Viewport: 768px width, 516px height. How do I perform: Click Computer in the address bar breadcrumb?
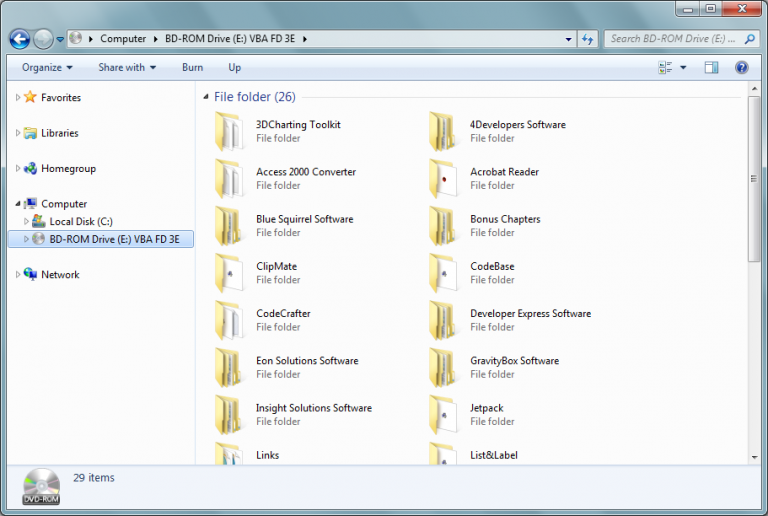[x=122, y=39]
